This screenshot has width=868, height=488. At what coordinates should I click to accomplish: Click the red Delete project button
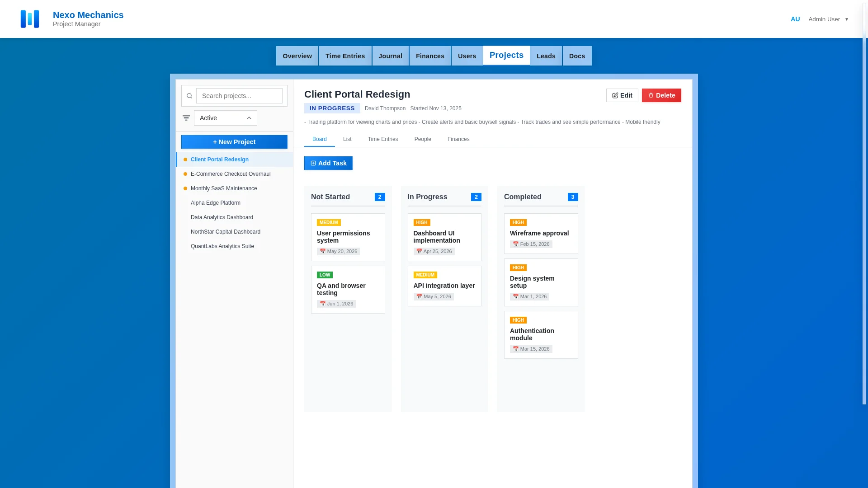[661, 95]
